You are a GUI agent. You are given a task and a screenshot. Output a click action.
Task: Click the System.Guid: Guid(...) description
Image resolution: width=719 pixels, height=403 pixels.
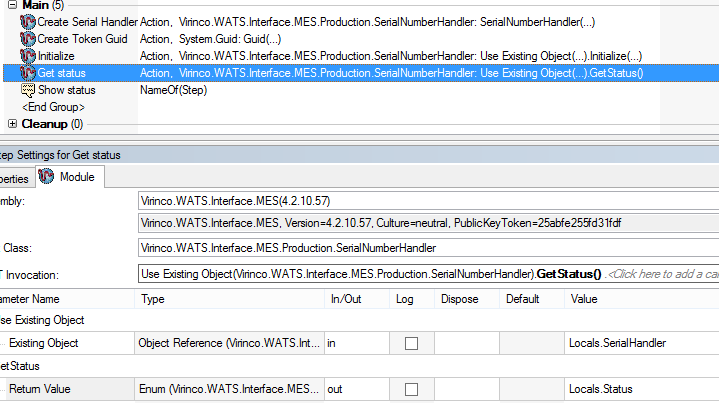click(x=230, y=39)
